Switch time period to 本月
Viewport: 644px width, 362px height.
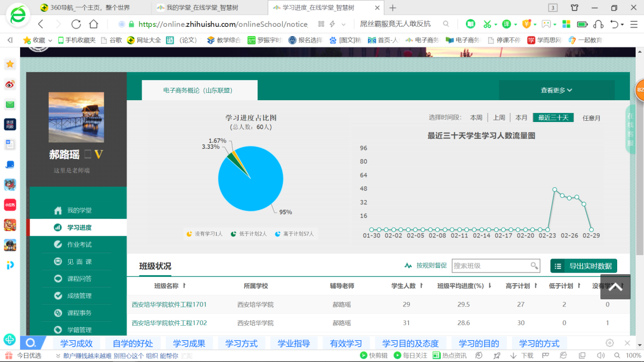(x=521, y=117)
